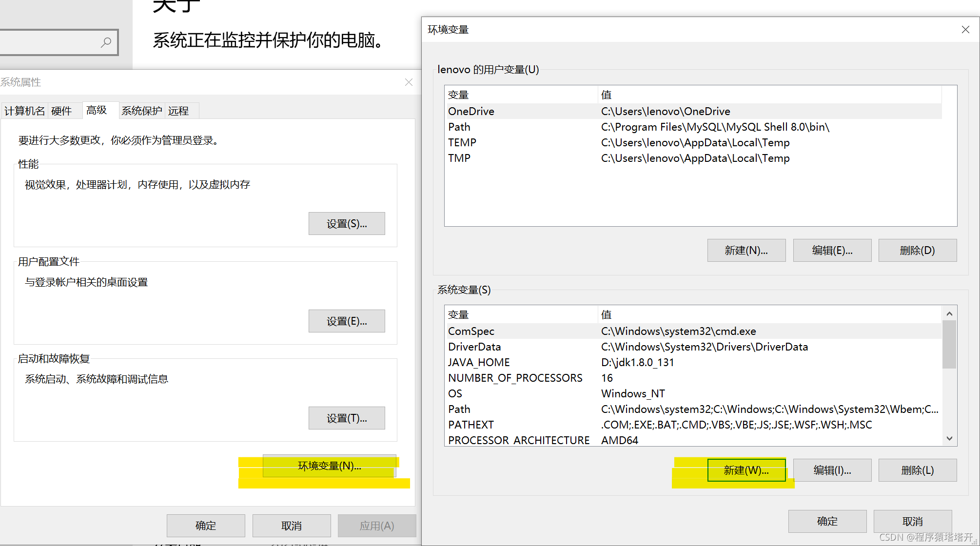Open the 远程 tab
This screenshot has height=546, width=980.
[x=178, y=111]
